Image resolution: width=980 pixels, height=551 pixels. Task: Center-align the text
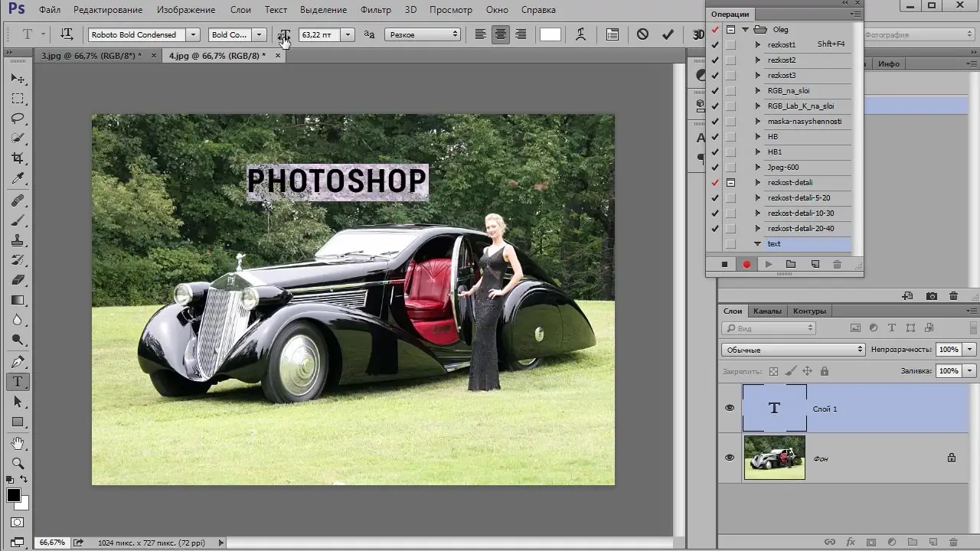tap(500, 34)
